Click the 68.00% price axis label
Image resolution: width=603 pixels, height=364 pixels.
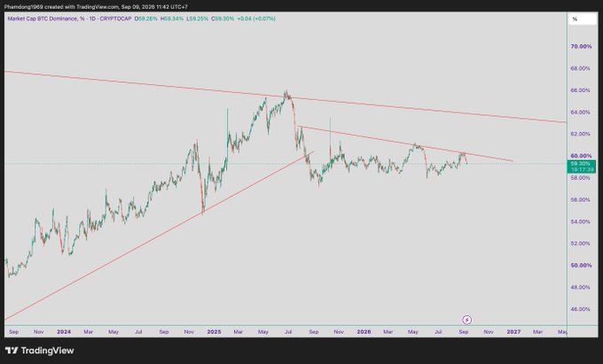coord(581,68)
